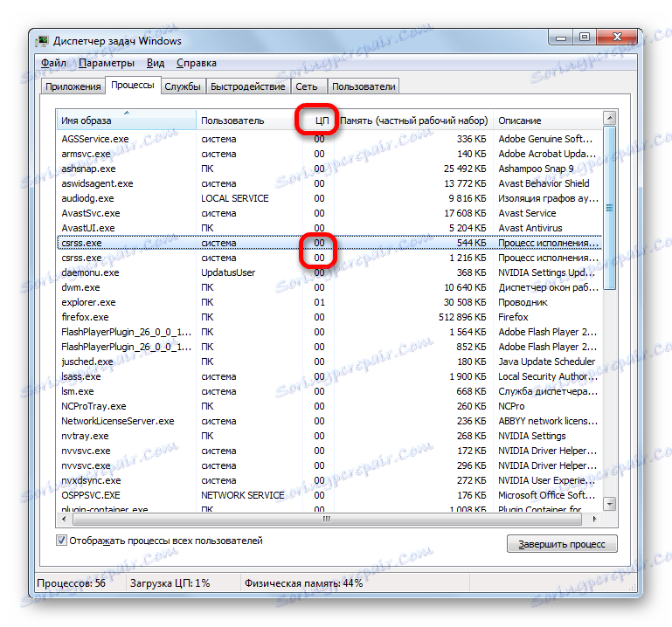672x627 pixels.
Task: Select the lsm.exe process
Action: pos(329,391)
